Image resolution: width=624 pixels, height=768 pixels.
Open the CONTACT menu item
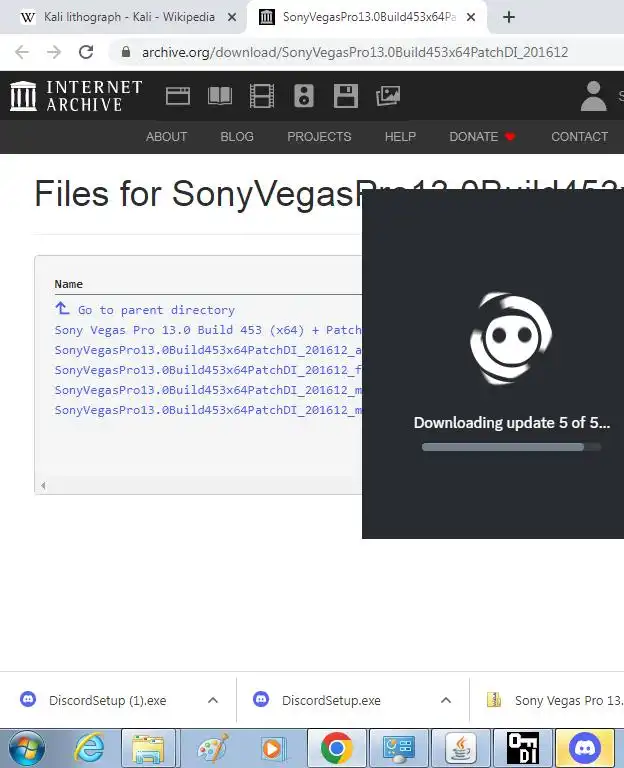[579, 137]
